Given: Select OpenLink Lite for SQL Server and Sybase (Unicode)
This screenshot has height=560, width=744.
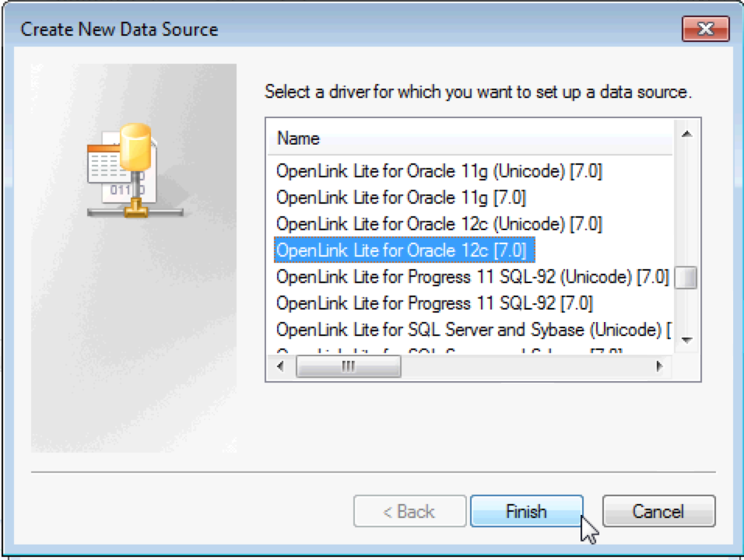Looking at the screenshot, I should [x=472, y=330].
